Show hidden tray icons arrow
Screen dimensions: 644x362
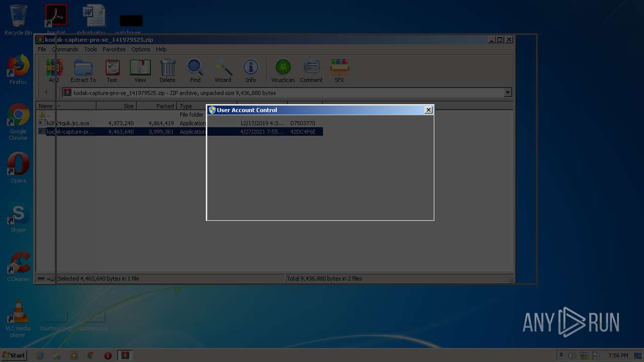(x=561, y=355)
